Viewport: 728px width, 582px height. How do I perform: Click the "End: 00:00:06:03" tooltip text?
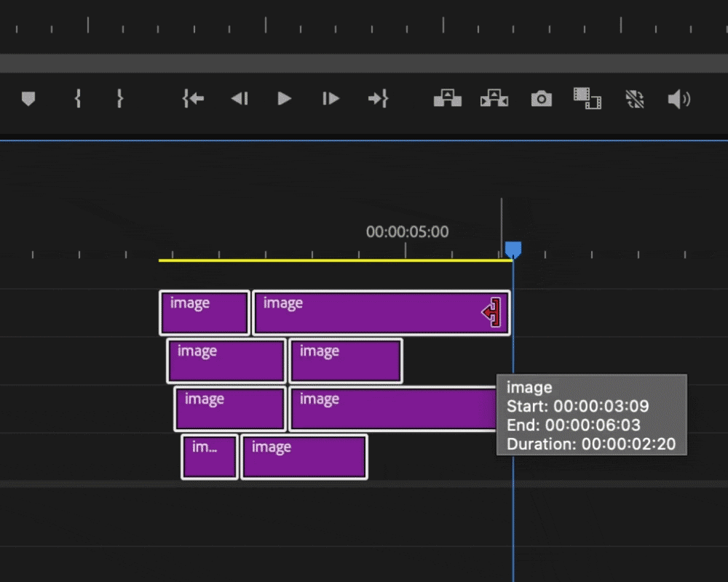click(x=574, y=425)
